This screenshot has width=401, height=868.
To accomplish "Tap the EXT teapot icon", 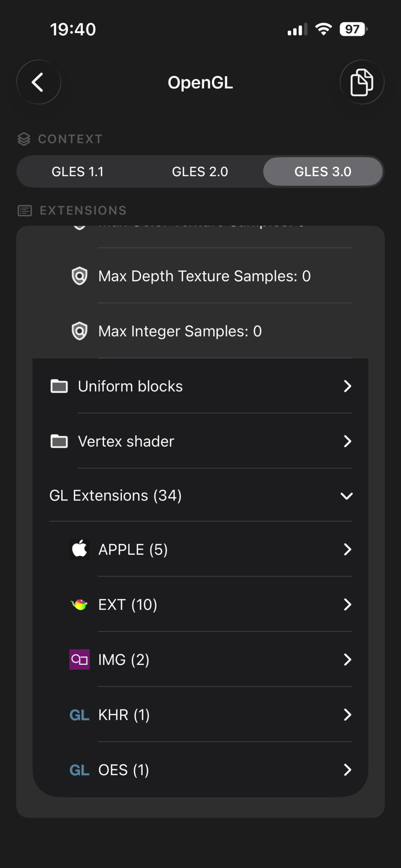I will pyautogui.click(x=80, y=604).
